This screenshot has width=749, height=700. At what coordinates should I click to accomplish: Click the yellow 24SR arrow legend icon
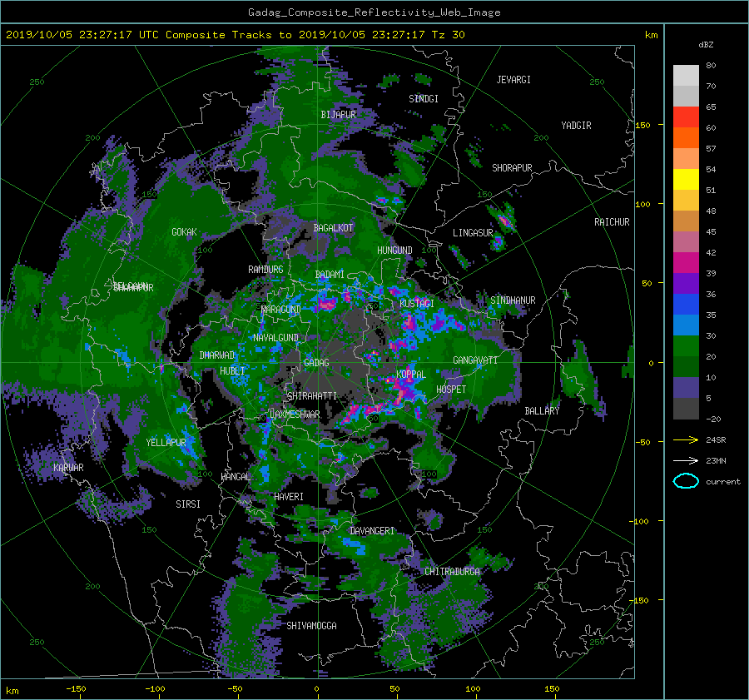(686, 439)
